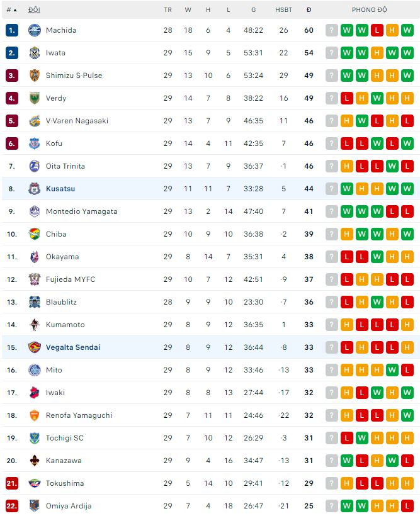Click the rank 1 promotion position badge
The height and width of the screenshot is (516, 420).
(x=12, y=30)
